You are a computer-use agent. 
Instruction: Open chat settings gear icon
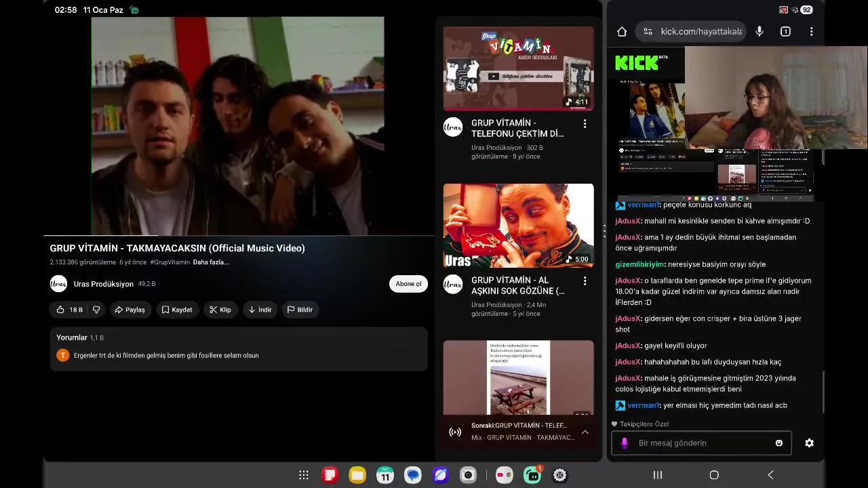tap(809, 443)
